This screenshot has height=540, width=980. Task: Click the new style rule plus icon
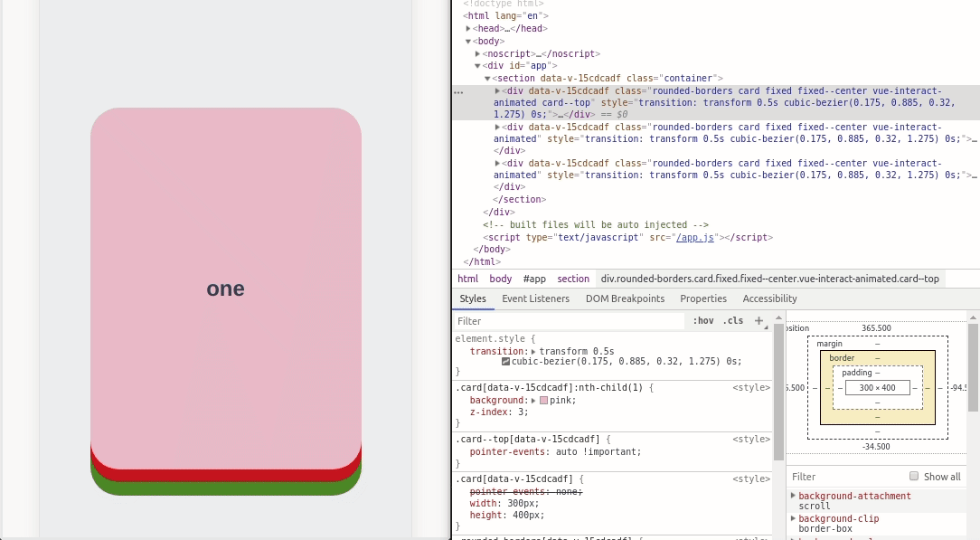click(x=759, y=320)
